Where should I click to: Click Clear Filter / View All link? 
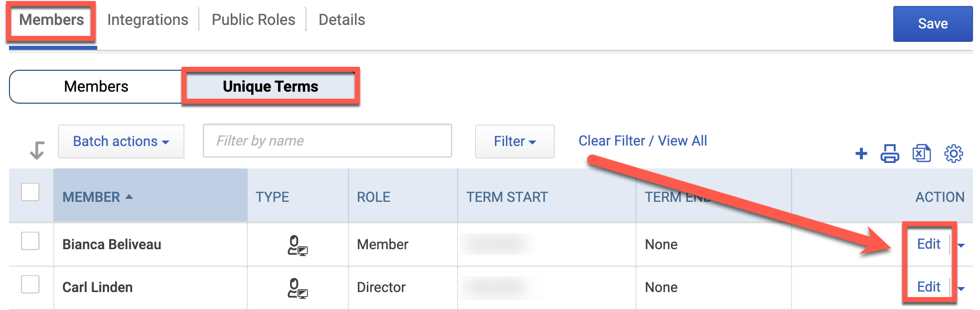(643, 141)
